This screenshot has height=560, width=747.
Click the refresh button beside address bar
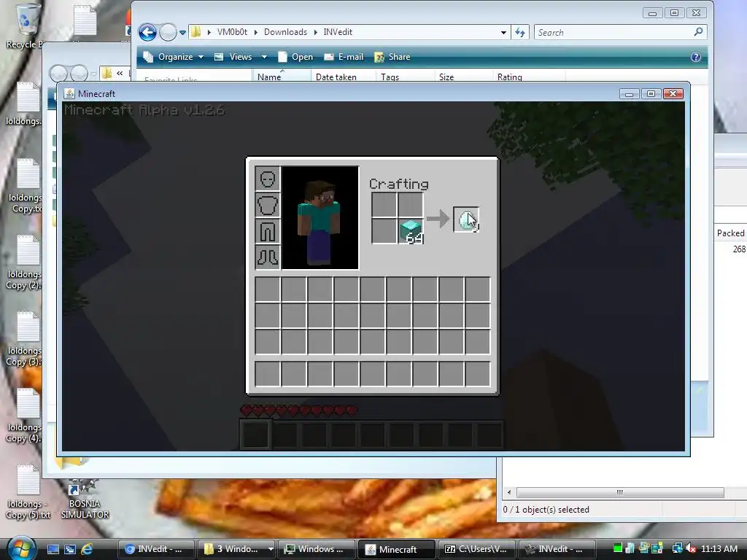click(519, 32)
